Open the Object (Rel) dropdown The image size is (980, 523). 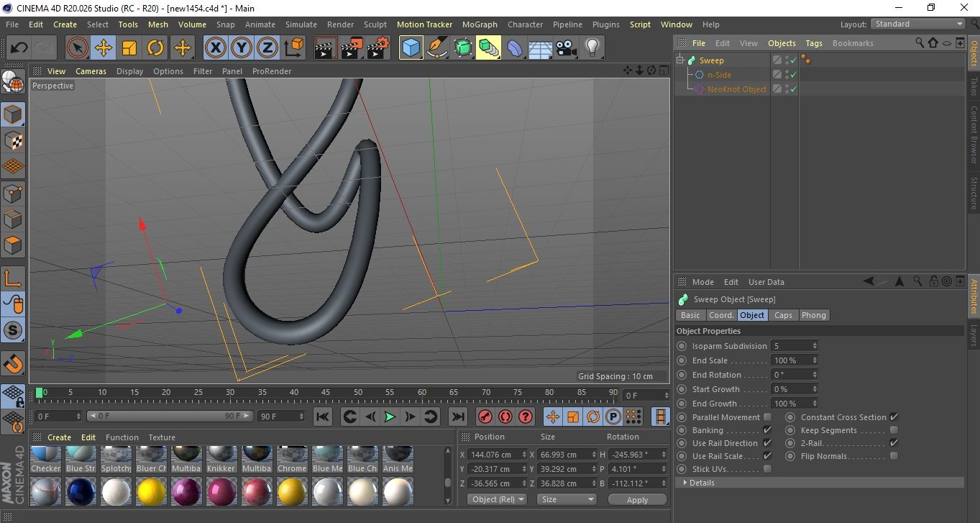(x=497, y=499)
